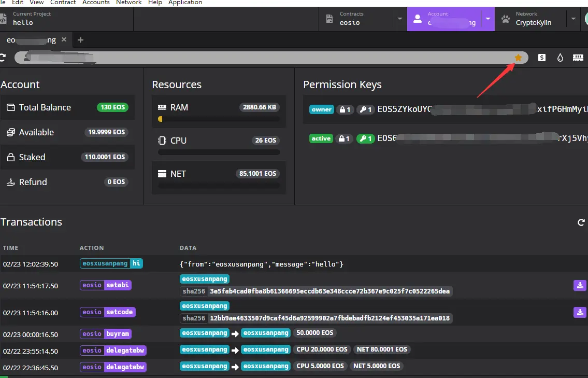Click the reload icon beside address bar
Viewport: 588px width, 378px height.
point(3,58)
